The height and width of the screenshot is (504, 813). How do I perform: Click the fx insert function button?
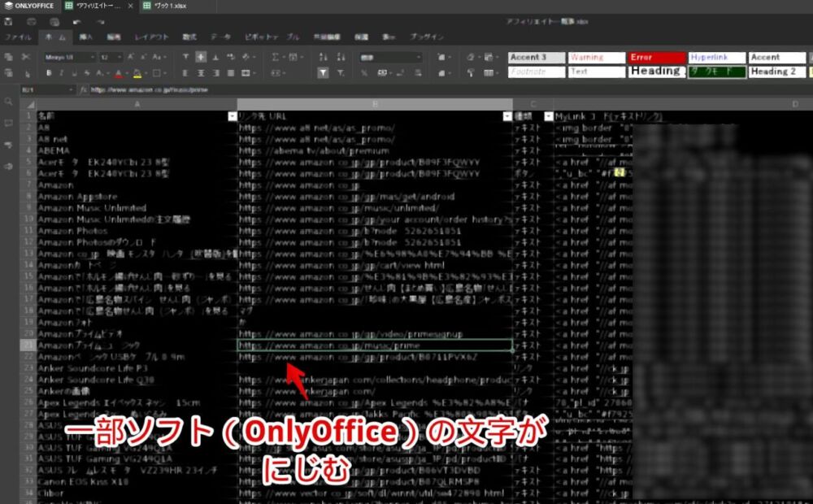coord(84,89)
